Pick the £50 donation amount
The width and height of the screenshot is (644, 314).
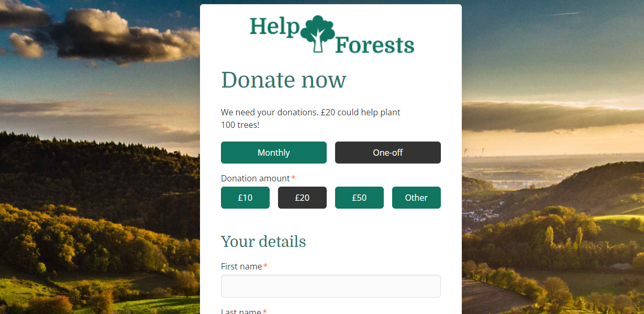pyautogui.click(x=359, y=198)
